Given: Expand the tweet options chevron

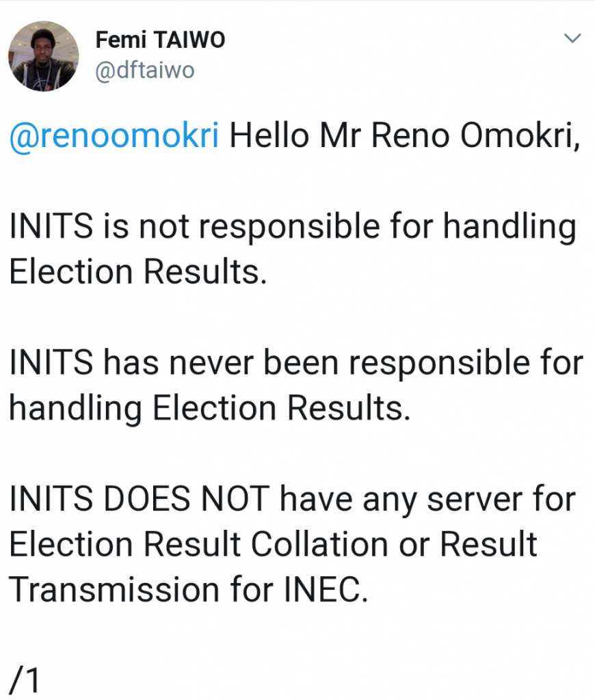Looking at the screenshot, I should point(571,40).
